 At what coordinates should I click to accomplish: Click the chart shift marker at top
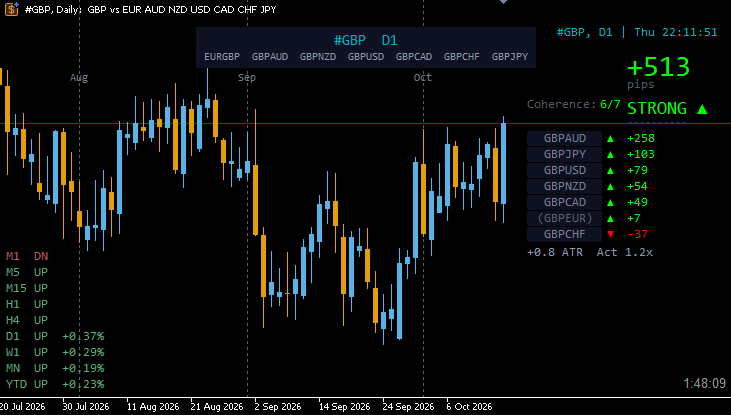pos(503,2)
